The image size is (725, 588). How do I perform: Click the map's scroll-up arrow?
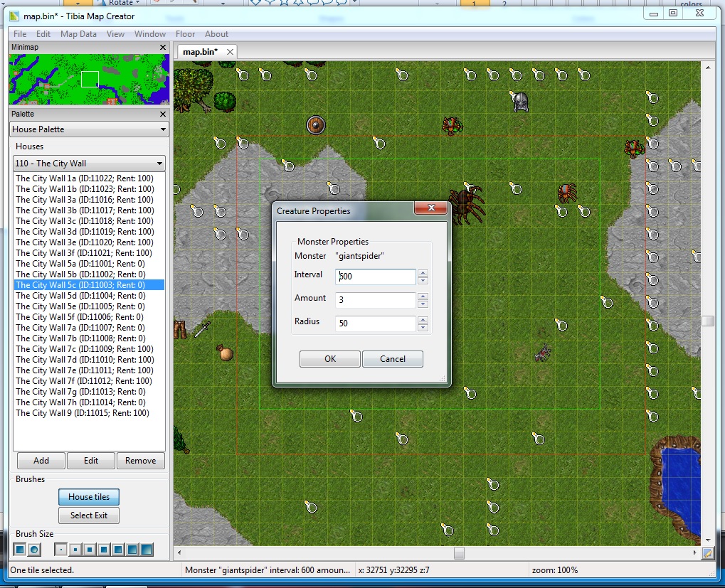(707, 68)
